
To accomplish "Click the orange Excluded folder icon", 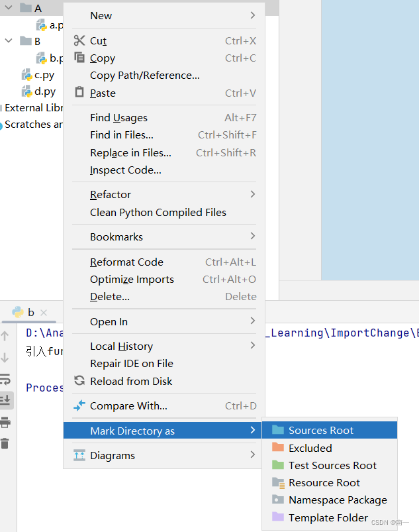I will point(278,447).
